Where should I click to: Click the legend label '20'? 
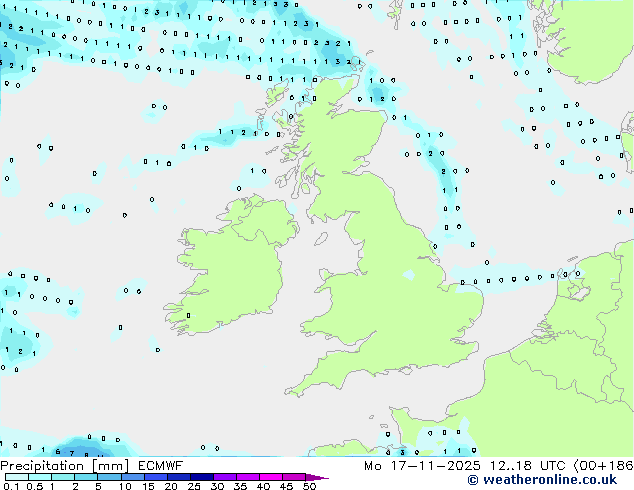click(171, 486)
